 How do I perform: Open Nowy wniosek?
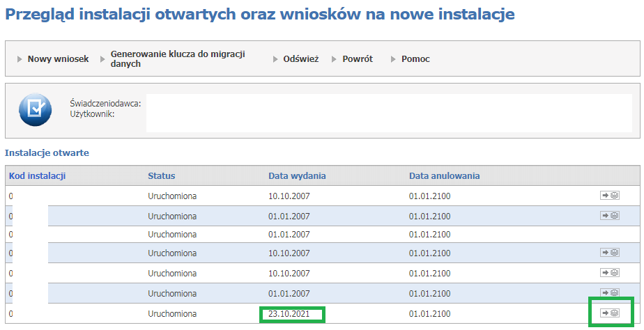[x=58, y=59]
